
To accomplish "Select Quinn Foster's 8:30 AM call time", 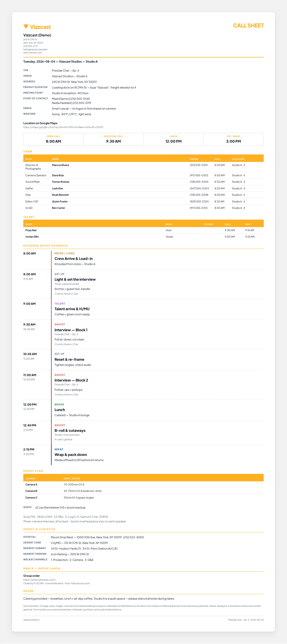I will (x=219, y=202).
